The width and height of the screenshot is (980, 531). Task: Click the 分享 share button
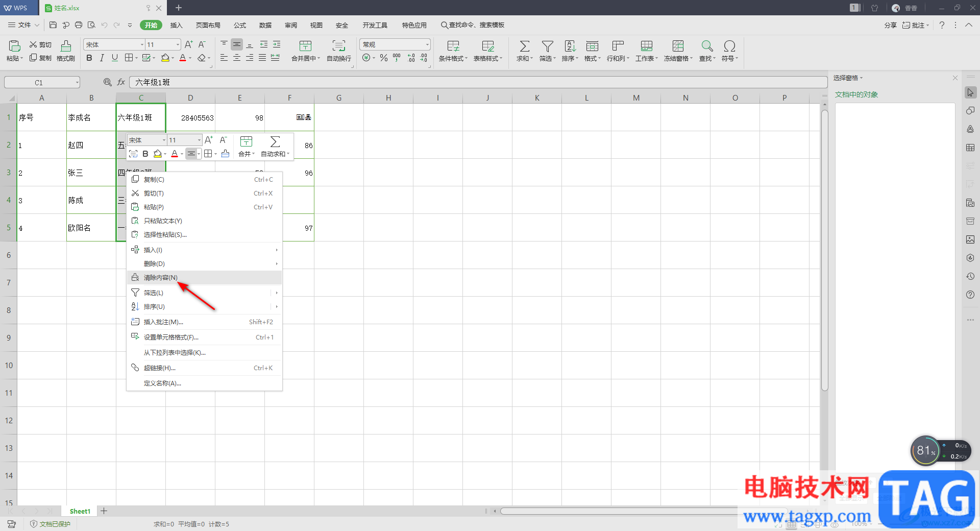(x=891, y=25)
